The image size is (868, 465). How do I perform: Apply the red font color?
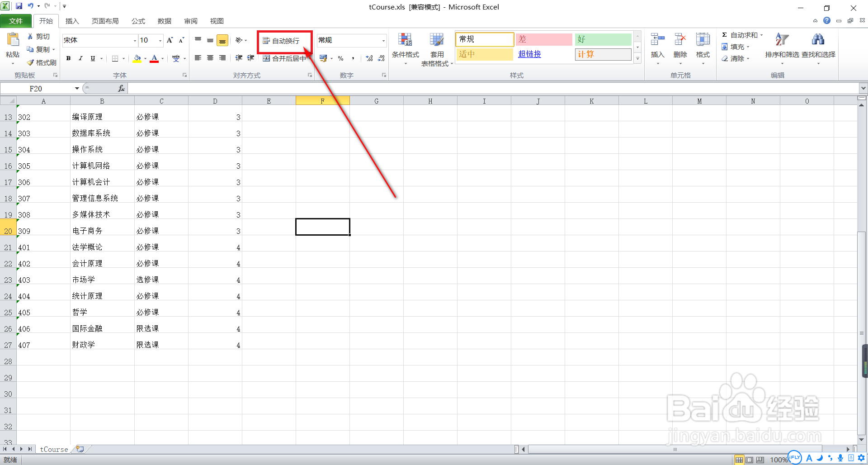click(x=154, y=58)
